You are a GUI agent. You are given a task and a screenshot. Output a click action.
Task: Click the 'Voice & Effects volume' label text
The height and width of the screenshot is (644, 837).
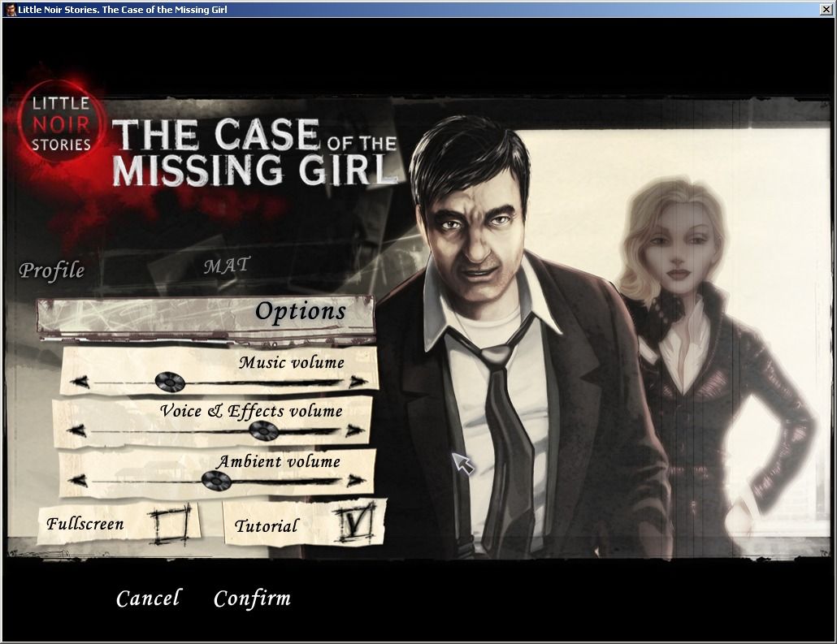click(251, 411)
